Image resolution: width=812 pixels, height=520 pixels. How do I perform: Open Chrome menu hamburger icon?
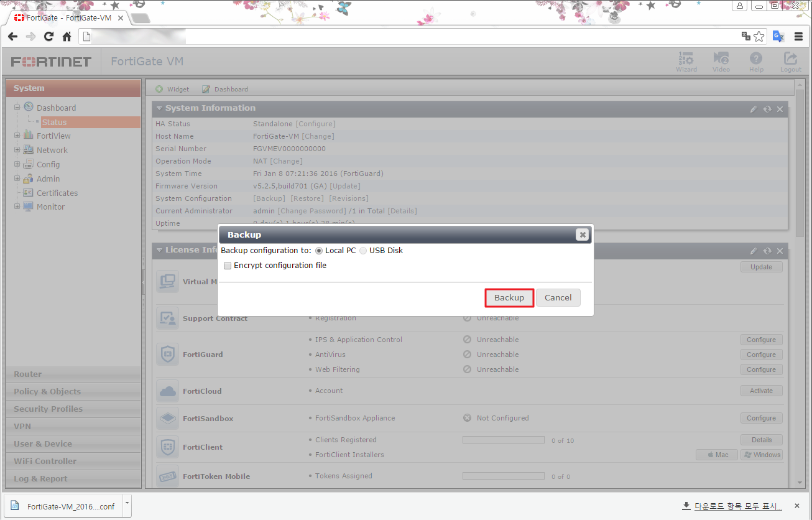coord(799,37)
